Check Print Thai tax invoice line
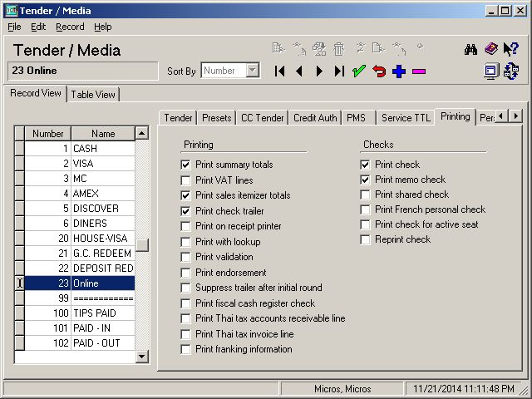532x399 pixels. [x=185, y=334]
